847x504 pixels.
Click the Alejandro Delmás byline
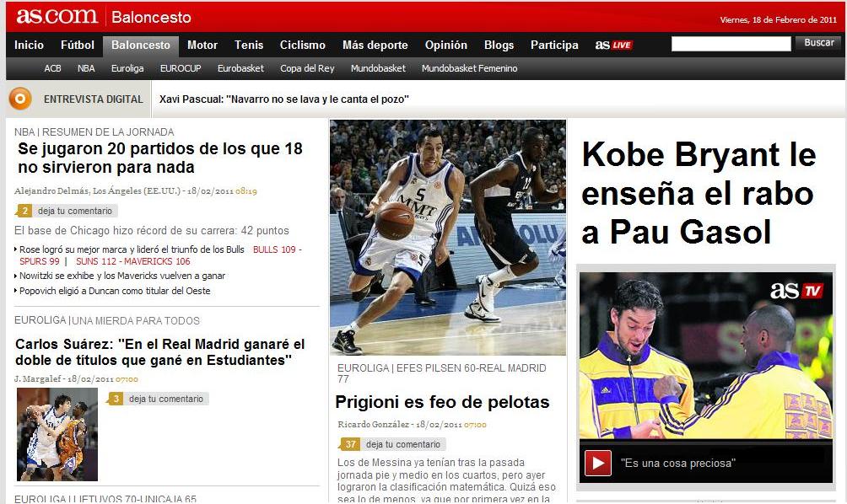[x=98, y=191]
